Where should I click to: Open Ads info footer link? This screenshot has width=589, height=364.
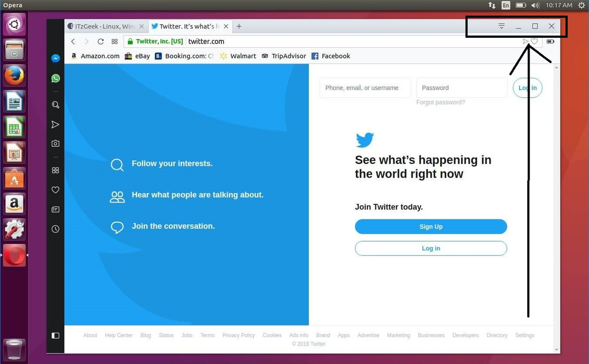[299, 335]
